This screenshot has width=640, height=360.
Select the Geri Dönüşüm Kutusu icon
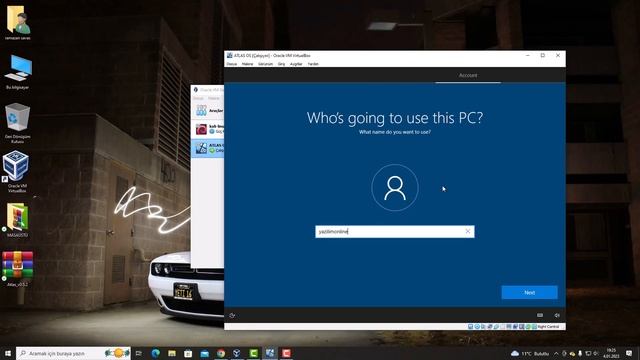click(x=18, y=122)
